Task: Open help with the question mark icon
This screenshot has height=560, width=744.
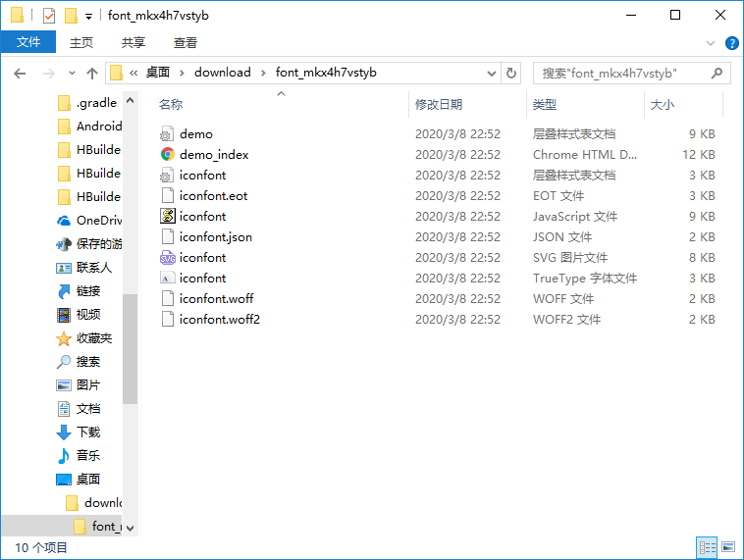Action: pyautogui.click(x=731, y=43)
